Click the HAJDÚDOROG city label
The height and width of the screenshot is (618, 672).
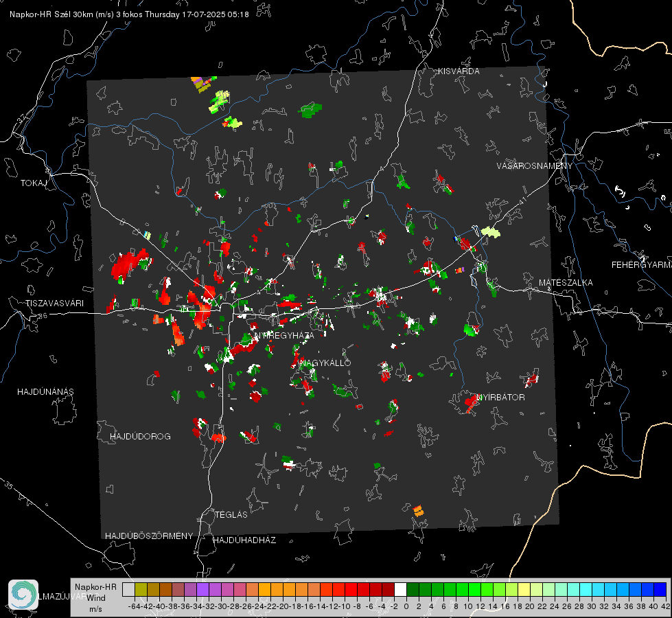(140, 437)
